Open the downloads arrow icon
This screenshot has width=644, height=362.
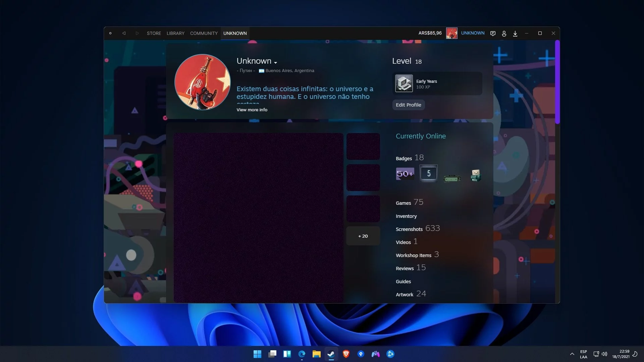515,33
